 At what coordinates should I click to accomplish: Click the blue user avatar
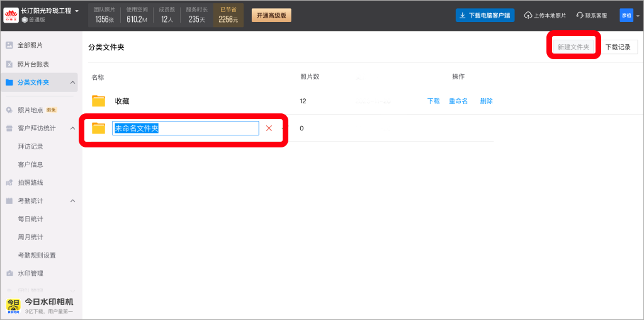tap(626, 15)
